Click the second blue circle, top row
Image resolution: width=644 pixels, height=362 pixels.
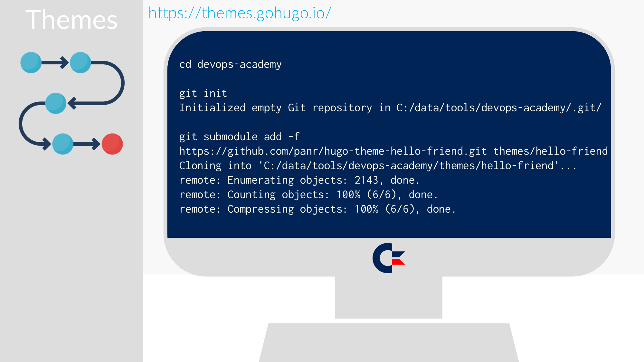[x=80, y=62]
